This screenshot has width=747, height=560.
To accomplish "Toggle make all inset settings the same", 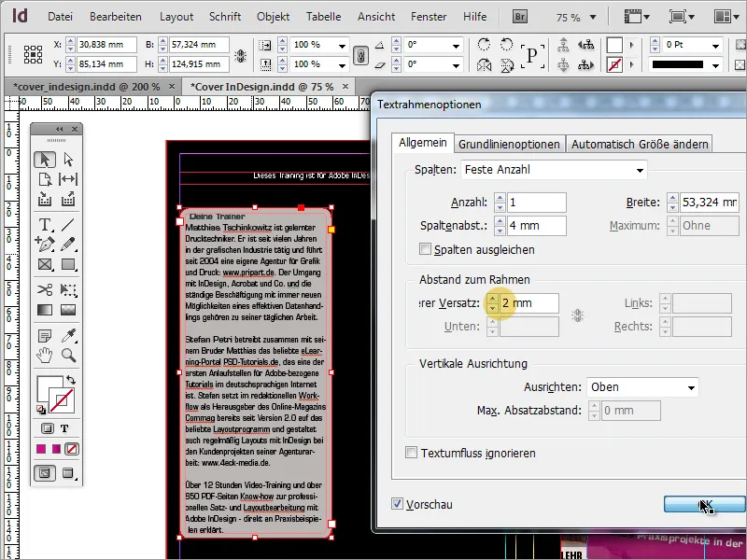I will pyautogui.click(x=577, y=315).
